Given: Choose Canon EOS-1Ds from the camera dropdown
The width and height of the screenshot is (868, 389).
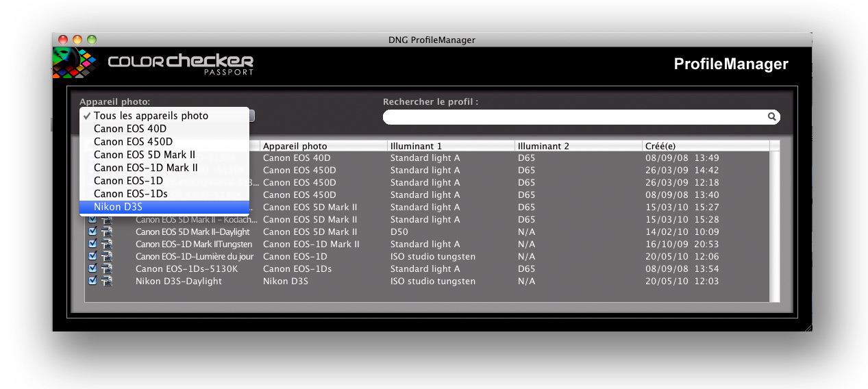Looking at the screenshot, I should (164, 194).
